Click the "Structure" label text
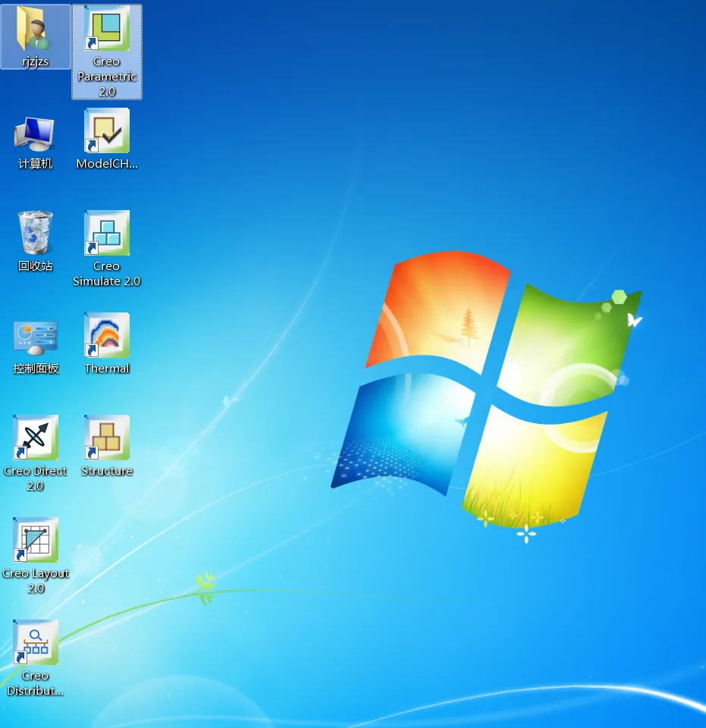The height and width of the screenshot is (728, 706). 107,471
